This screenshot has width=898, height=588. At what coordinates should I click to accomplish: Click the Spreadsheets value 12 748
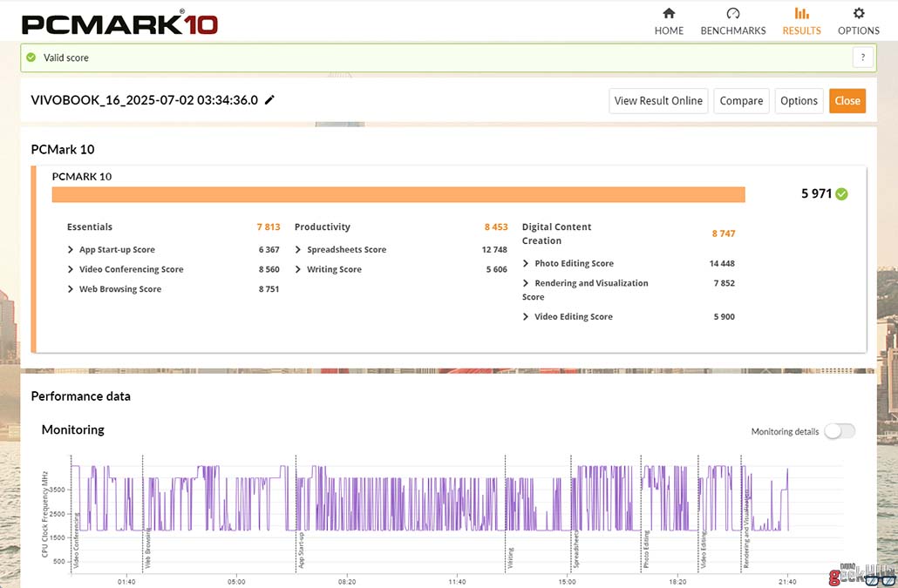494,249
